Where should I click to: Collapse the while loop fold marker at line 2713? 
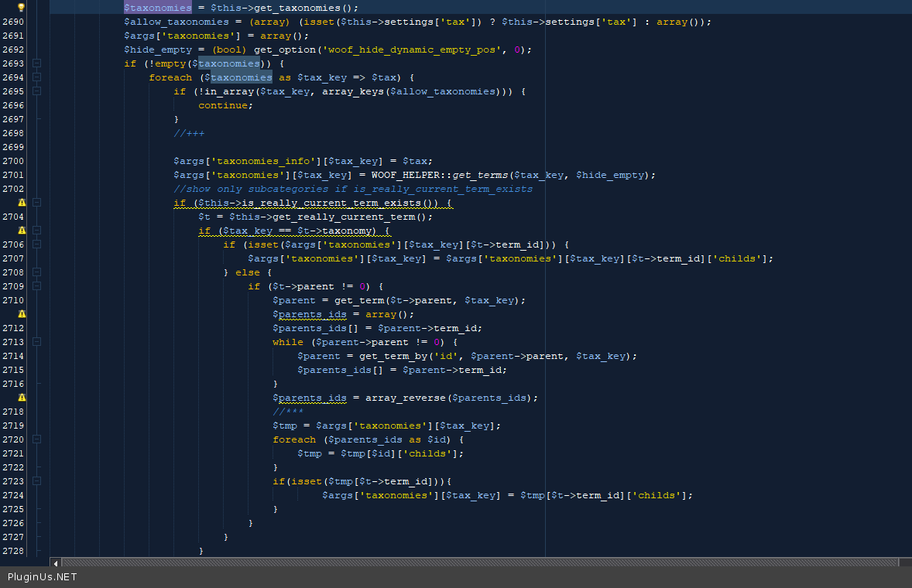[36, 342]
